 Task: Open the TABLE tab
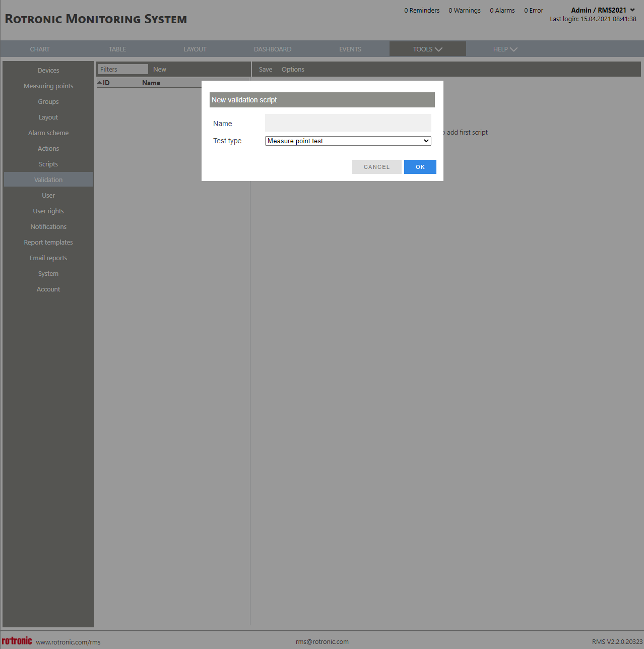coord(117,49)
